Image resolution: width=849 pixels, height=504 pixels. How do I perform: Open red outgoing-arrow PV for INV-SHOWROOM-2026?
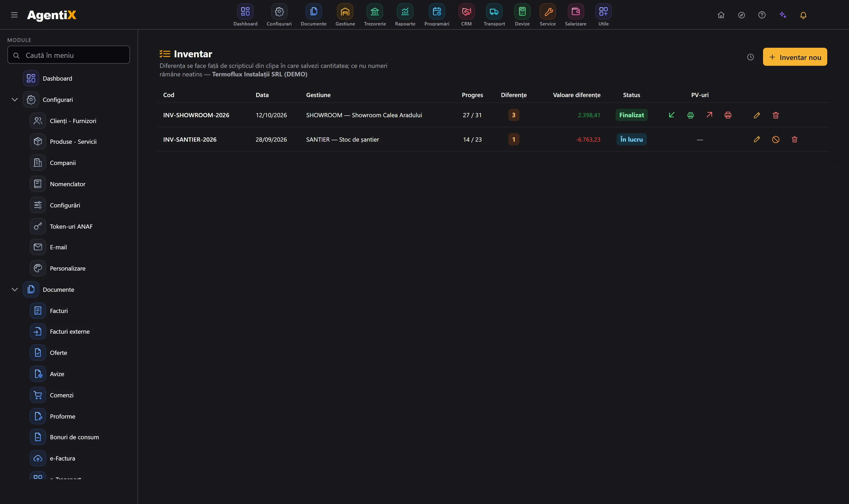[x=709, y=115]
